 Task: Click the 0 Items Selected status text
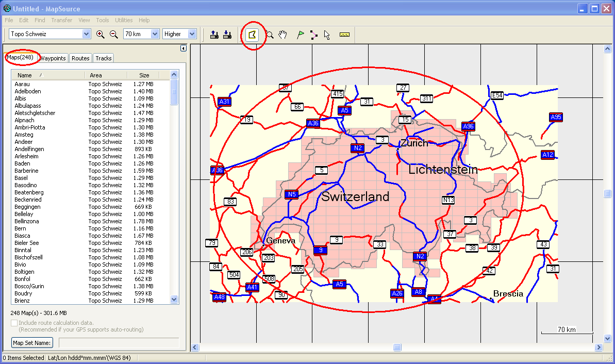pos(24,358)
